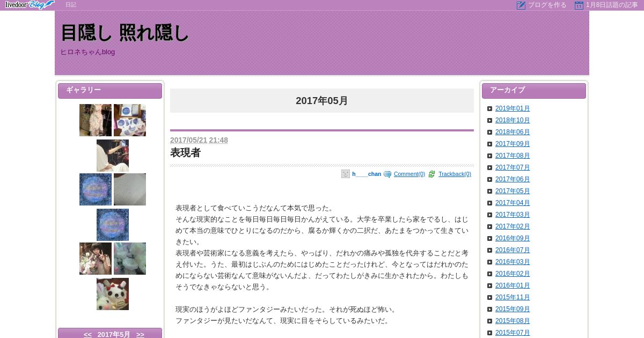
Task: Click the h___chan author name
Action: click(367, 174)
